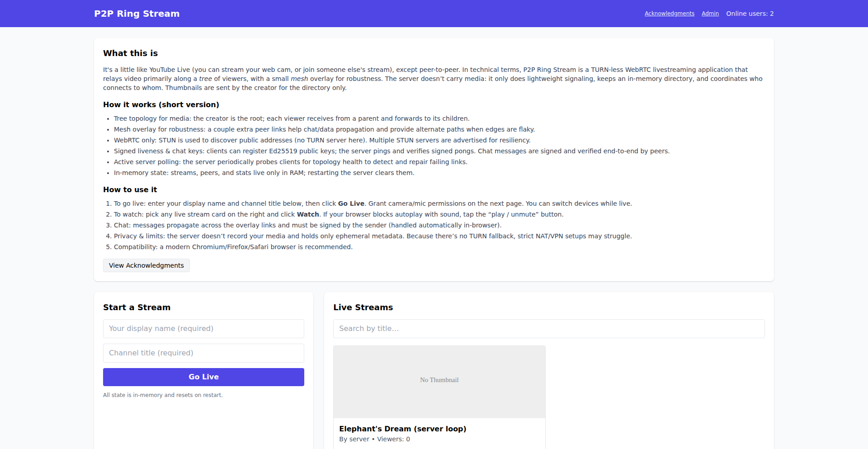Click the View Acknowledgments button
This screenshot has height=449, width=868.
pyautogui.click(x=146, y=265)
